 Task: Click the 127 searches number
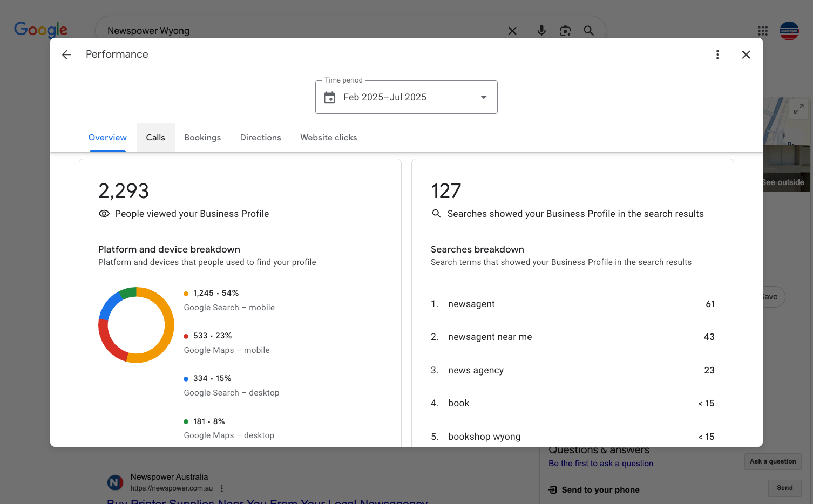click(446, 191)
